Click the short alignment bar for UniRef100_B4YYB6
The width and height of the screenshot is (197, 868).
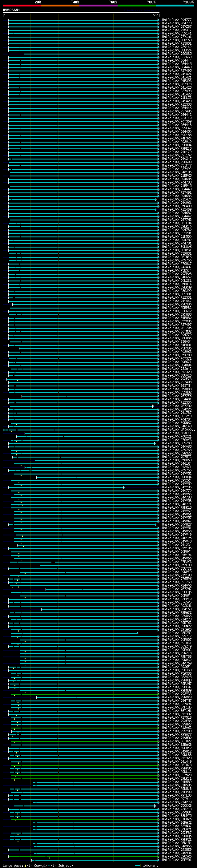67,487
